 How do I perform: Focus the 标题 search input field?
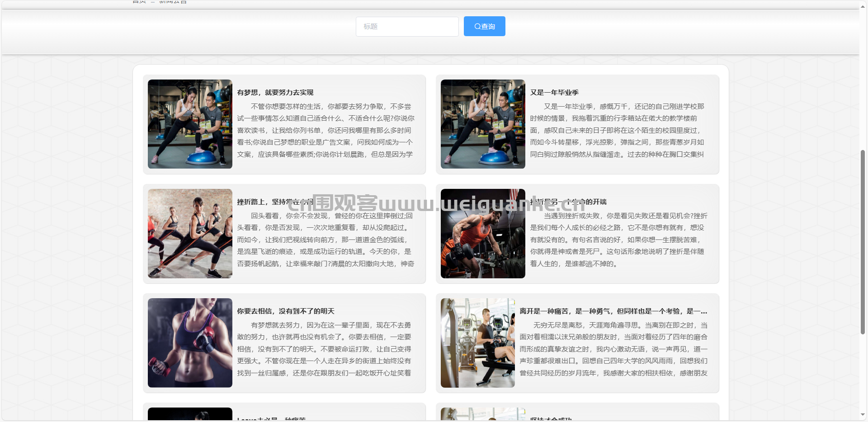pyautogui.click(x=407, y=27)
